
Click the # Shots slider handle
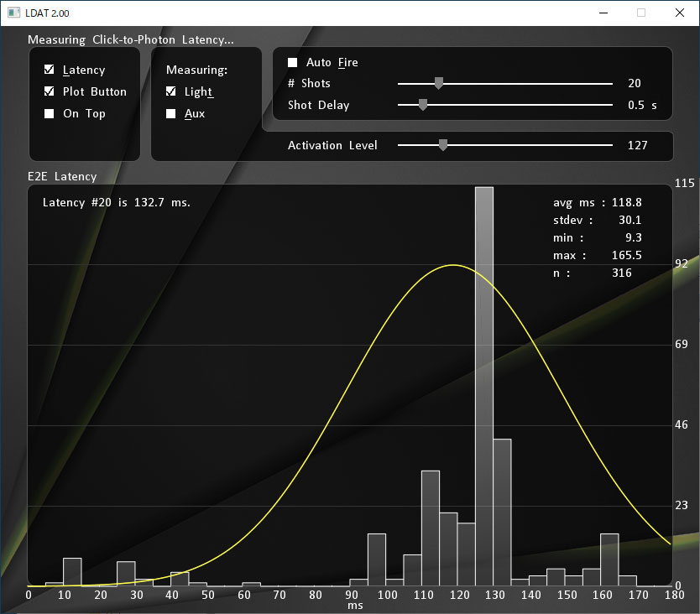(438, 83)
